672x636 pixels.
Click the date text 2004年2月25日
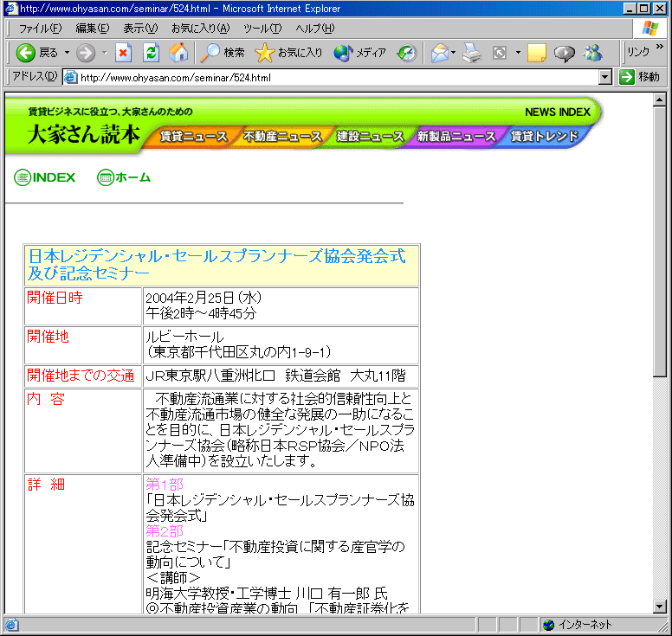pos(190,298)
